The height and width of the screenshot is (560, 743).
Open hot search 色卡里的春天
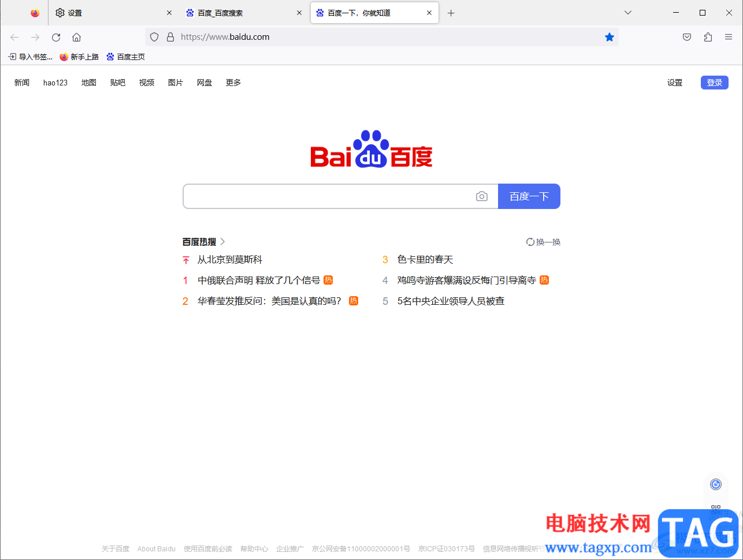click(x=425, y=260)
